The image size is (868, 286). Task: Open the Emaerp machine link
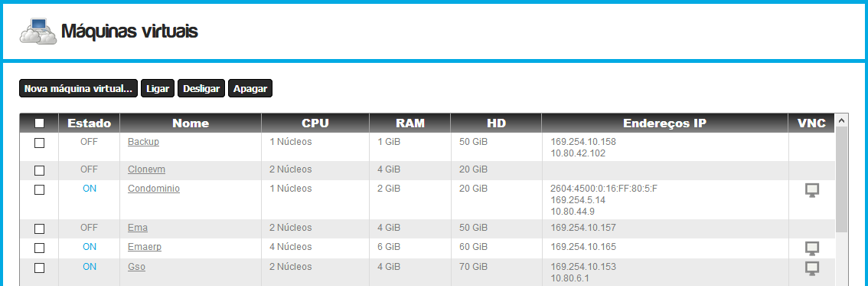(145, 247)
